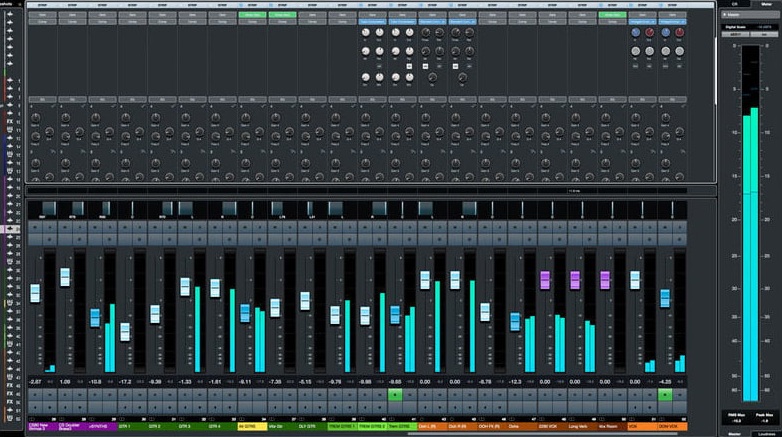Click the pan control above GTR 2 channel
The image size is (782, 437).
162,209
